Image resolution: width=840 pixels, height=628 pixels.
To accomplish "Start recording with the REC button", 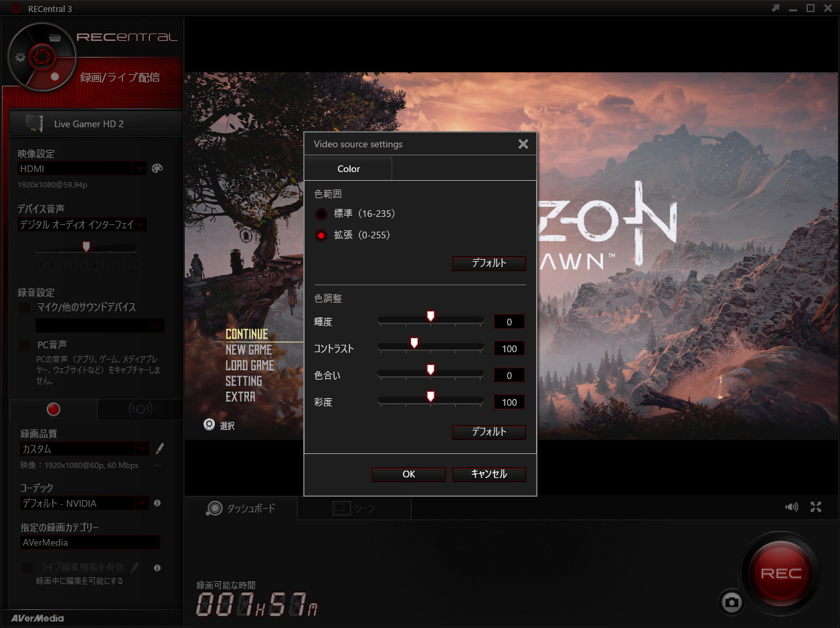I will (781, 574).
